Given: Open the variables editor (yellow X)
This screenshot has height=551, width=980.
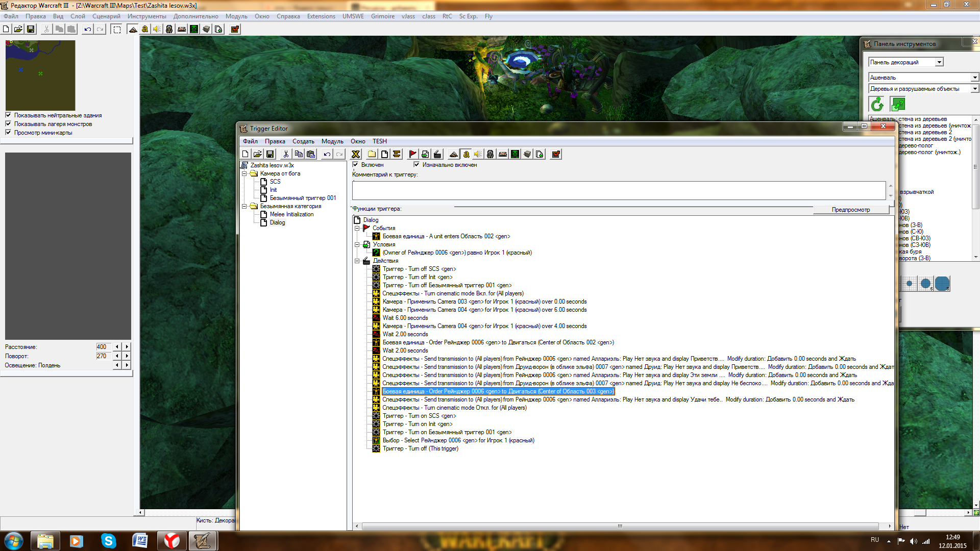Looking at the screenshot, I should pyautogui.click(x=356, y=154).
